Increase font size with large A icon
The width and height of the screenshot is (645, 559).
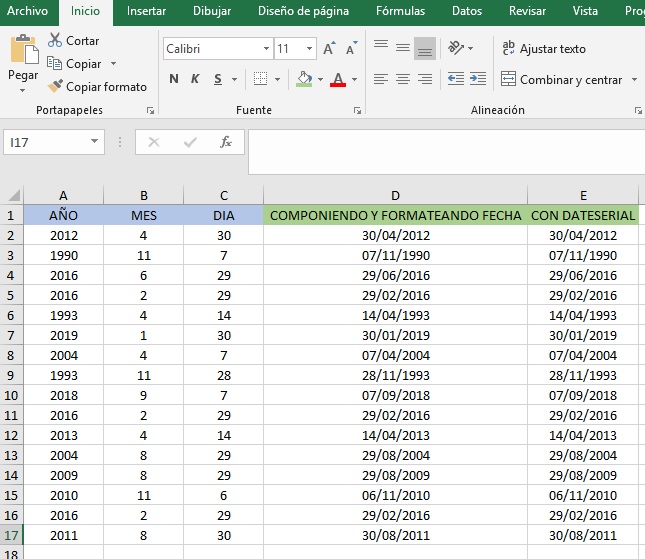point(330,49)
